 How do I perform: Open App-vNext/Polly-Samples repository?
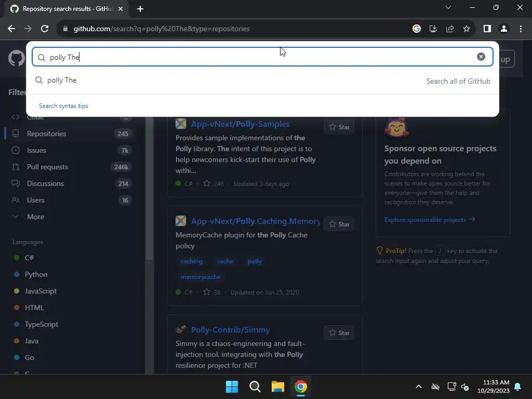point(240,124)
